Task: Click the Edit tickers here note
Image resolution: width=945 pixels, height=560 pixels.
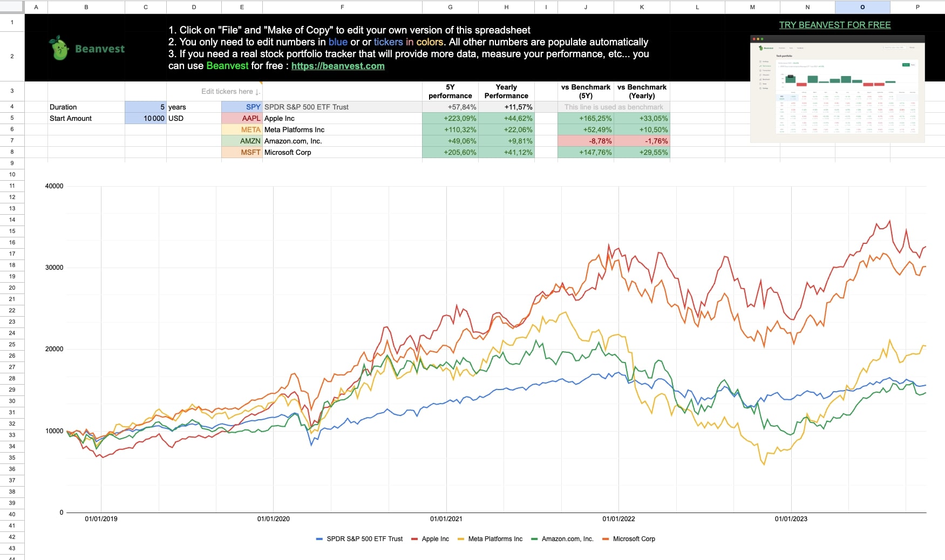Action: click(x=230, y=91)
